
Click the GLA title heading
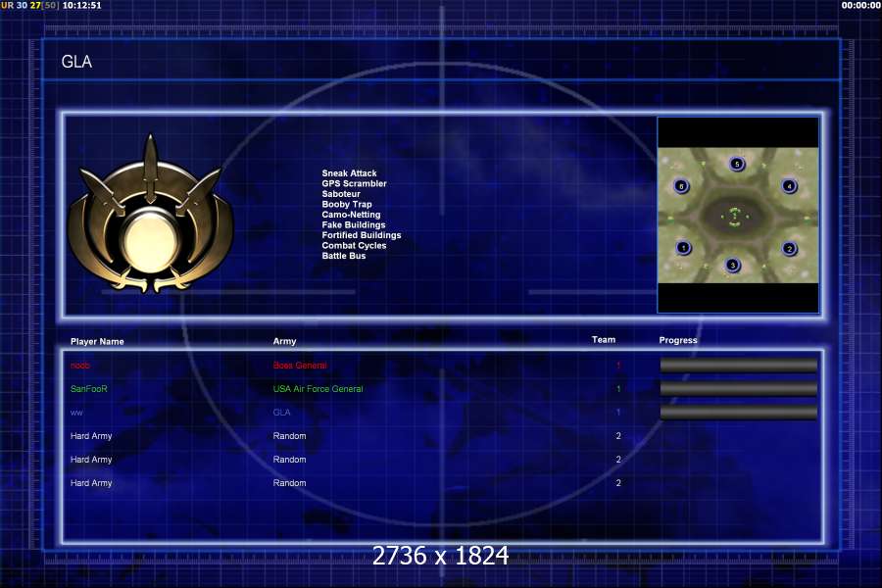coord(76,62)
